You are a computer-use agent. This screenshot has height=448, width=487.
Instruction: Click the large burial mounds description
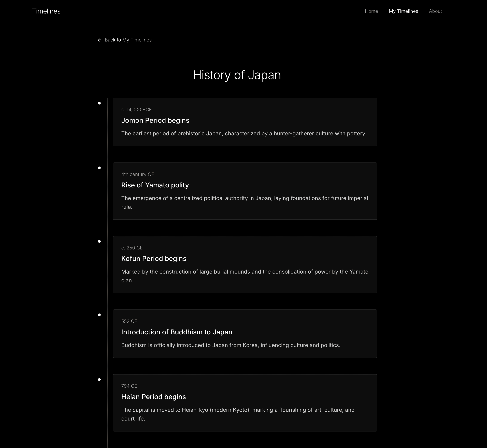coord(245,276)
